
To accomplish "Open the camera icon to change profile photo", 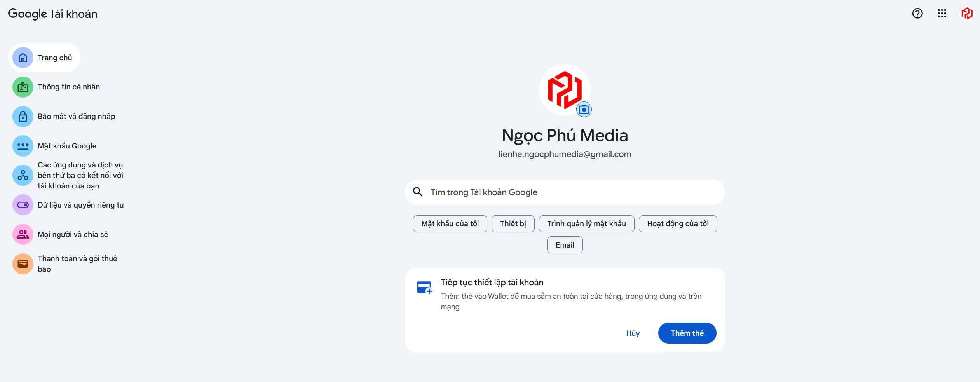I will (x=584, y=109).
